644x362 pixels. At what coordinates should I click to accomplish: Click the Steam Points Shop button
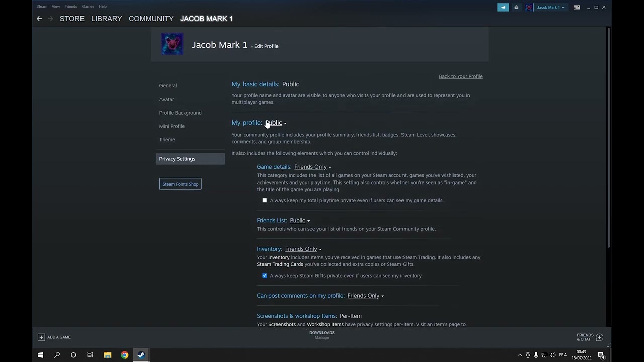pos(181,184)
